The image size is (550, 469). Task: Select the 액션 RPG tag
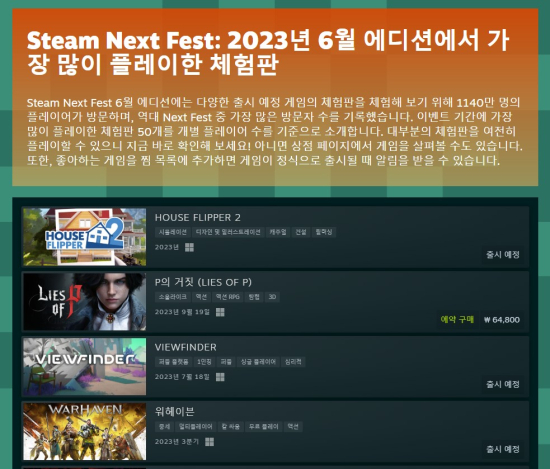(x=228, y=297)
